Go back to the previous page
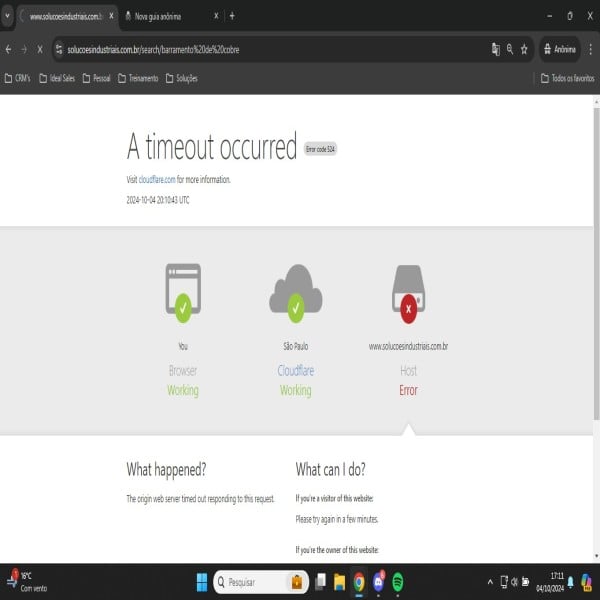This screenshot has width=600, height=600. coord(8,49)
